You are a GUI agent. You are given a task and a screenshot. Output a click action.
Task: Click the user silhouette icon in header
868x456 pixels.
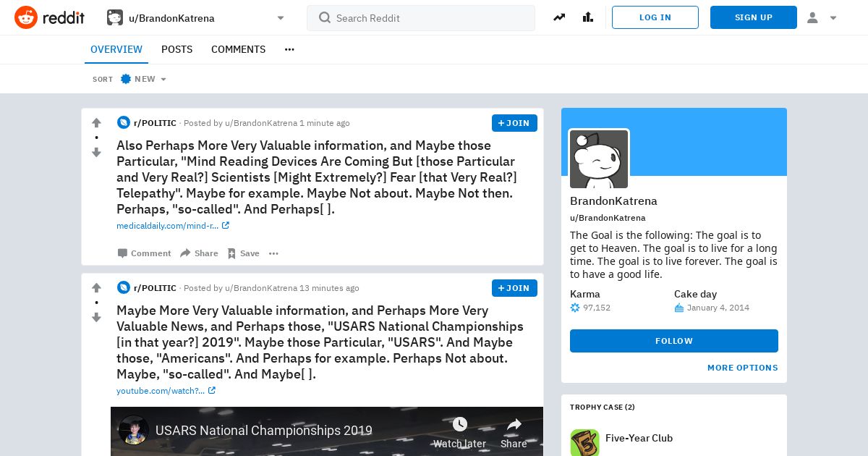tap(812, 17)
